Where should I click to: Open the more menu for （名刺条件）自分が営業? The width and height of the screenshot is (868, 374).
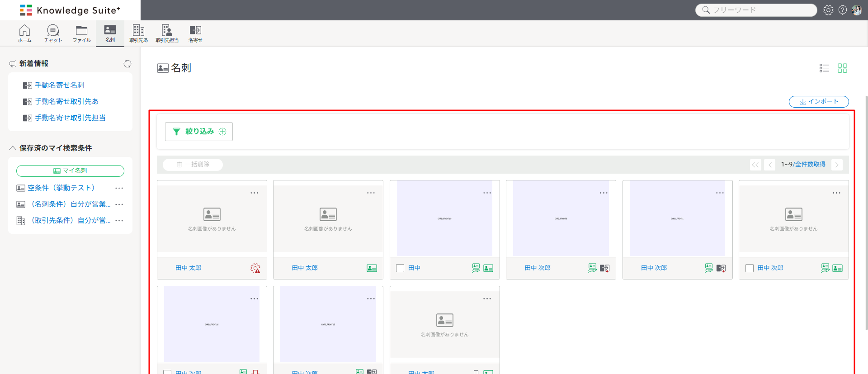(x=119, y=204)
